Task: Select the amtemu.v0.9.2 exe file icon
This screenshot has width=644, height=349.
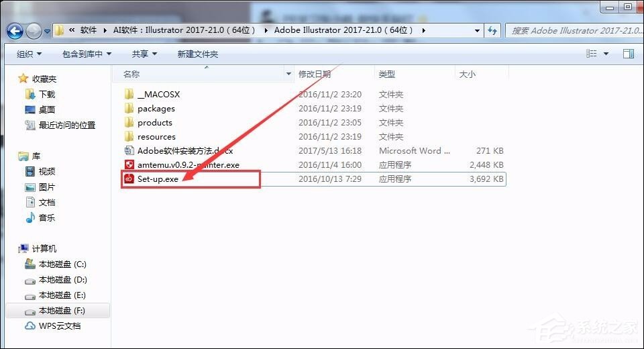Action: tap(129, 164)
